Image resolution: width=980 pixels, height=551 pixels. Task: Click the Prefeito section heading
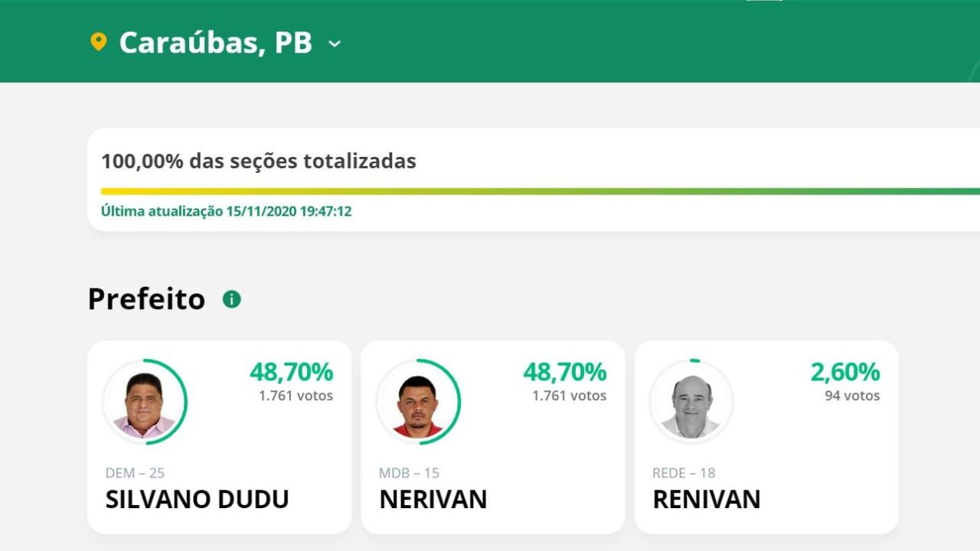(146, 298)
